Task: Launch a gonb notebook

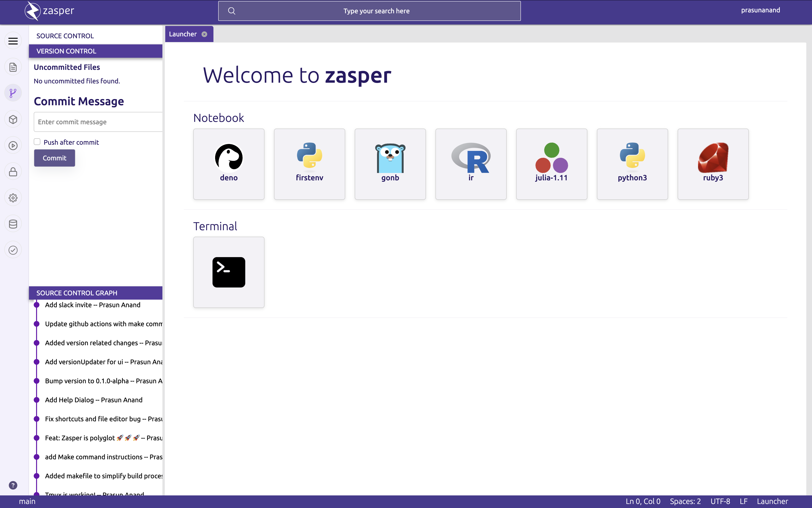Action: pos(390,164)
